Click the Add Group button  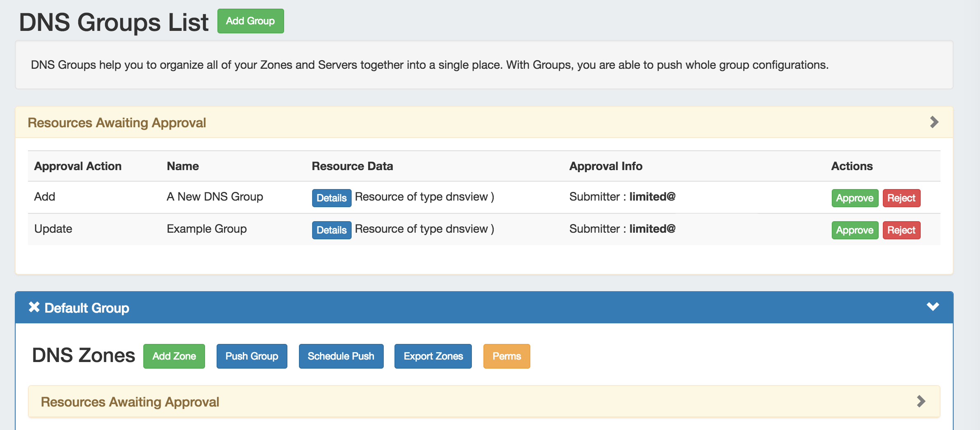pos(250,21)
